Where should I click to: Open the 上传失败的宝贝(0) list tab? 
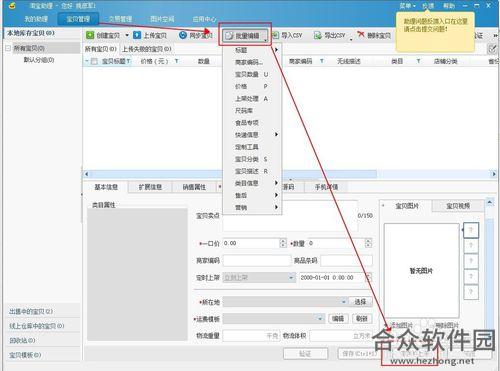point(147,49)
